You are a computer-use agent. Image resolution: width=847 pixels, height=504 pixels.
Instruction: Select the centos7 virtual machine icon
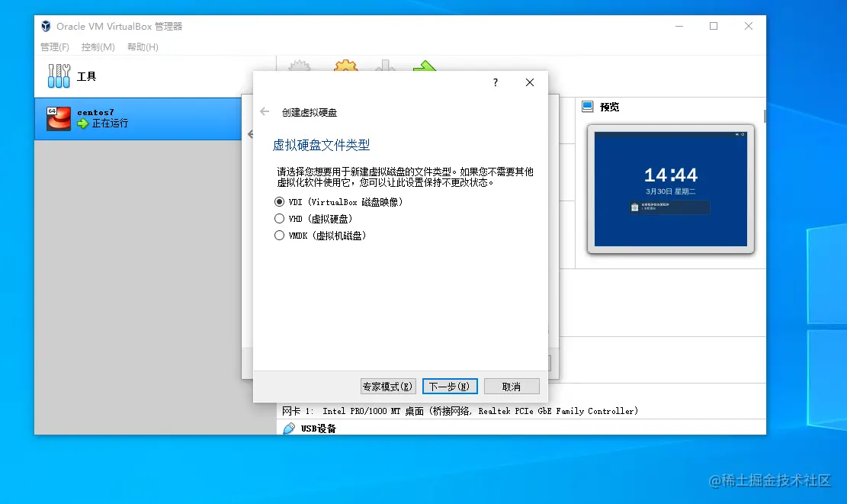pyautogui.click(x=57, y=119)
